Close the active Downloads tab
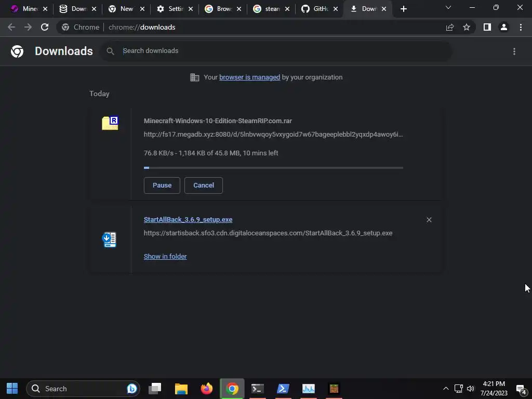 tap(384, 9)
